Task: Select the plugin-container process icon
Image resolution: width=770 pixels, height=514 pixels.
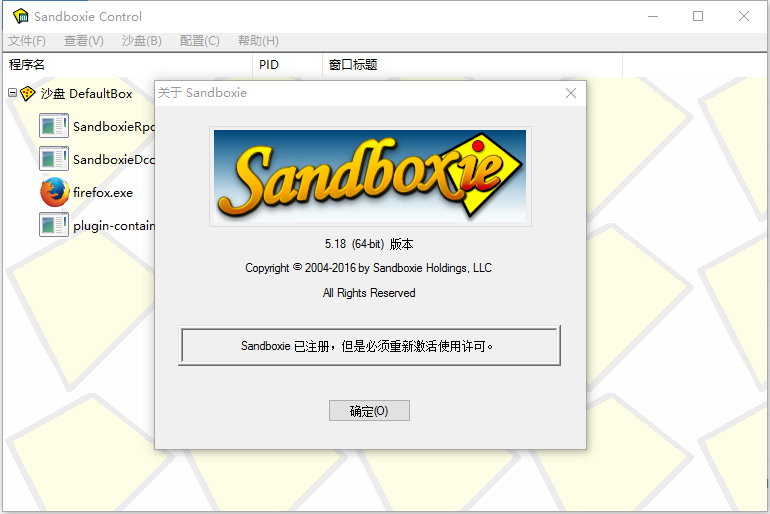Action: pos(54,225)
